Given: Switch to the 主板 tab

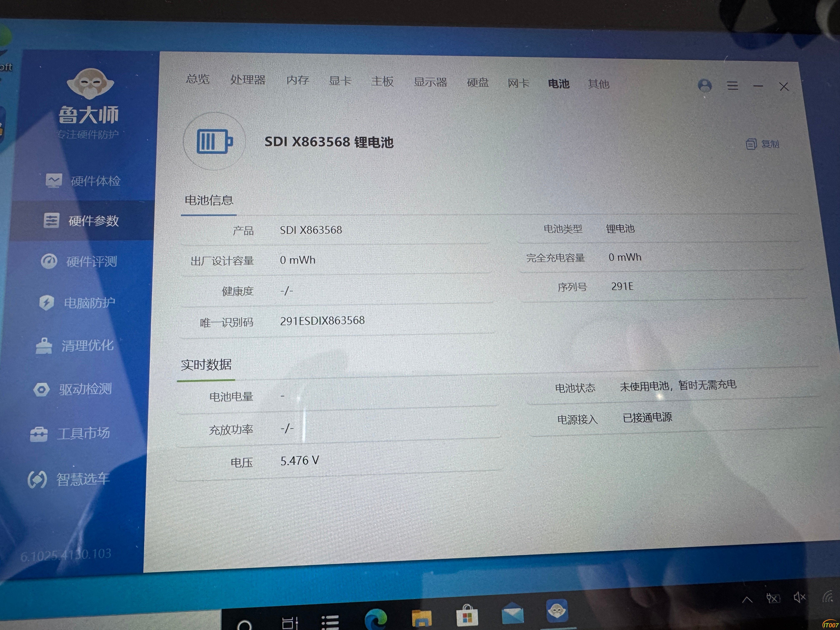Looking at the screenshot, I should [x=382, y=81].
